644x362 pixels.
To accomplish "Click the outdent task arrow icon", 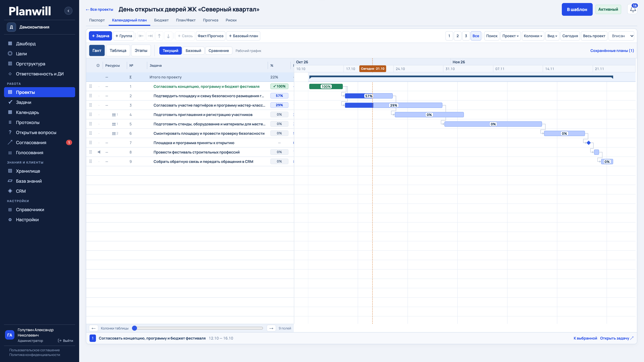I will tap(141, 36).
